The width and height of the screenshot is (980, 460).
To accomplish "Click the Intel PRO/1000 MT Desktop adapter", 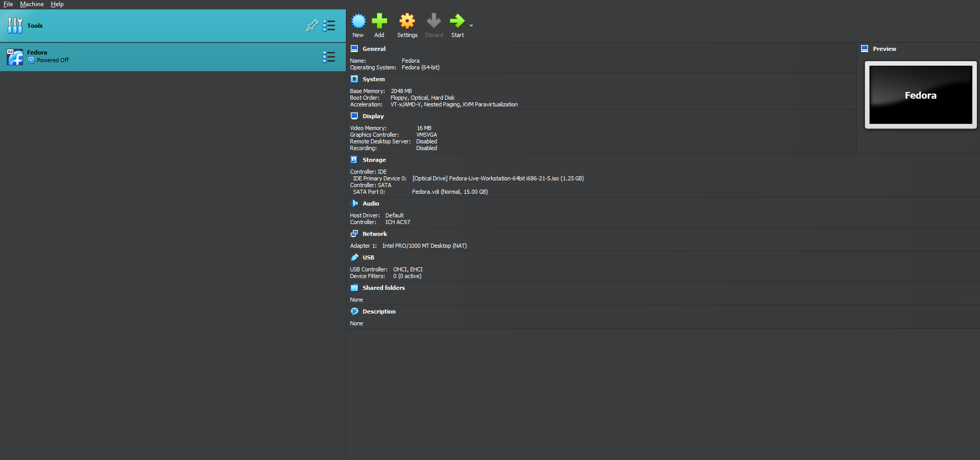I will [x=424, y=246].
